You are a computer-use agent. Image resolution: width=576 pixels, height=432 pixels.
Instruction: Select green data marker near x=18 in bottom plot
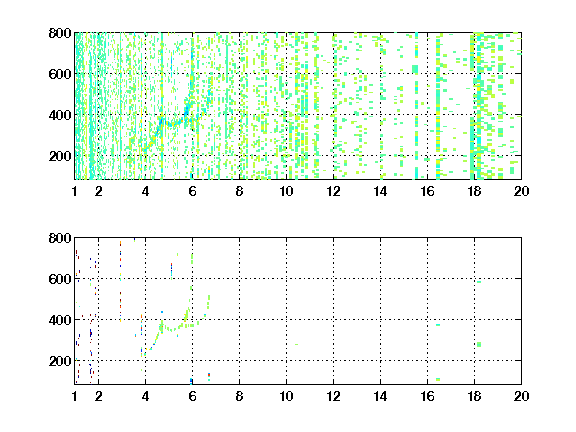(x=479, y=345)
